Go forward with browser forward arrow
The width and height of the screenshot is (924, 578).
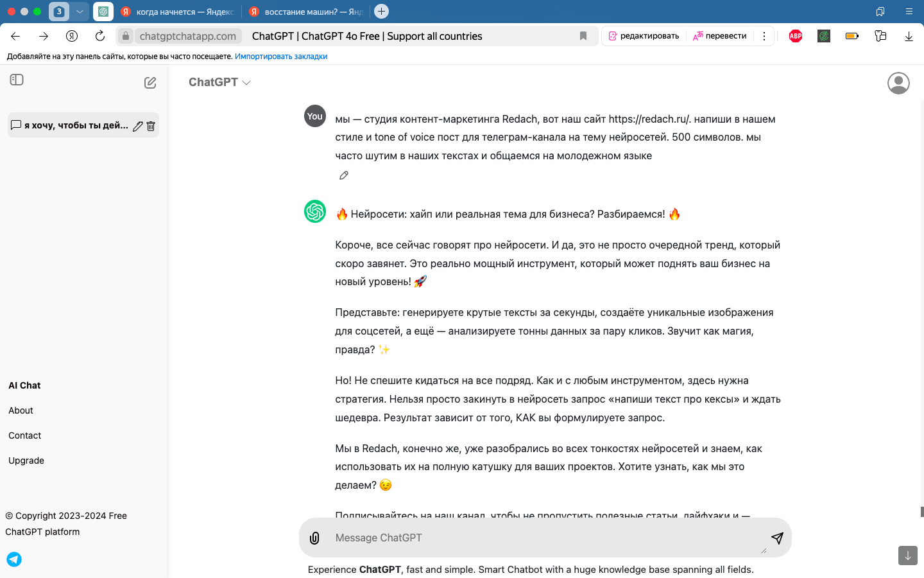coord(44,36)
